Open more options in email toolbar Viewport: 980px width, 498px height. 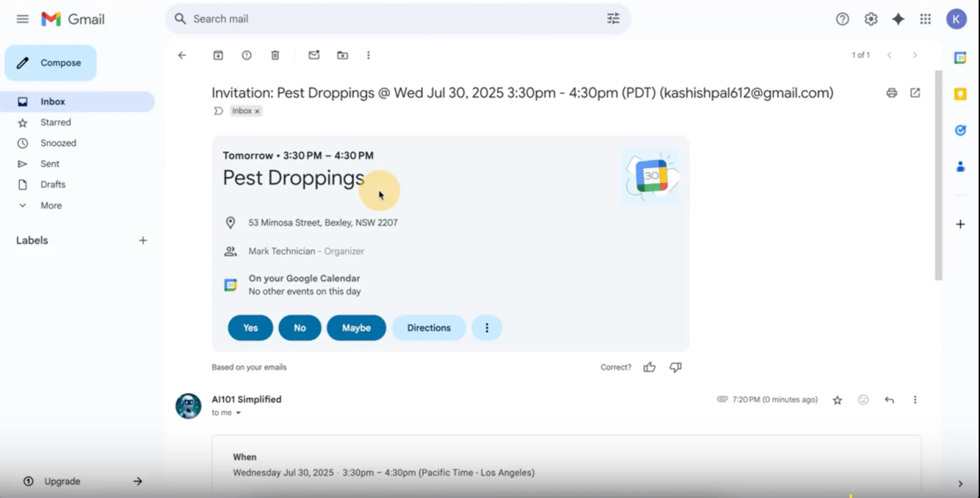[368, 56]
